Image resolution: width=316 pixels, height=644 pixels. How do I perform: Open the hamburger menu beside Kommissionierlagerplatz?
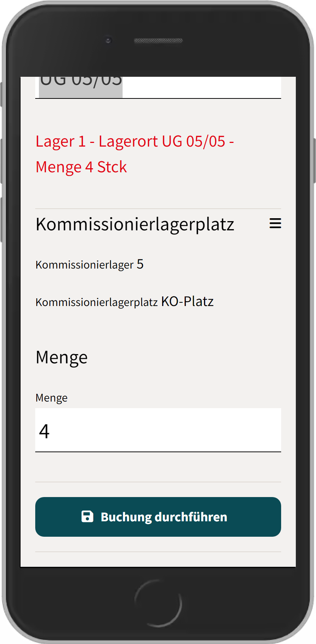click(275, 223)
